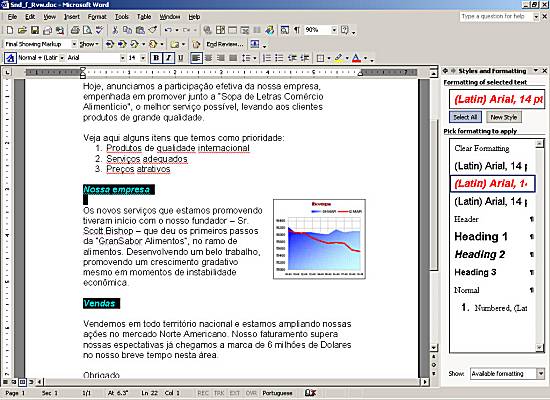Click the Select All button

coord(465,117)
